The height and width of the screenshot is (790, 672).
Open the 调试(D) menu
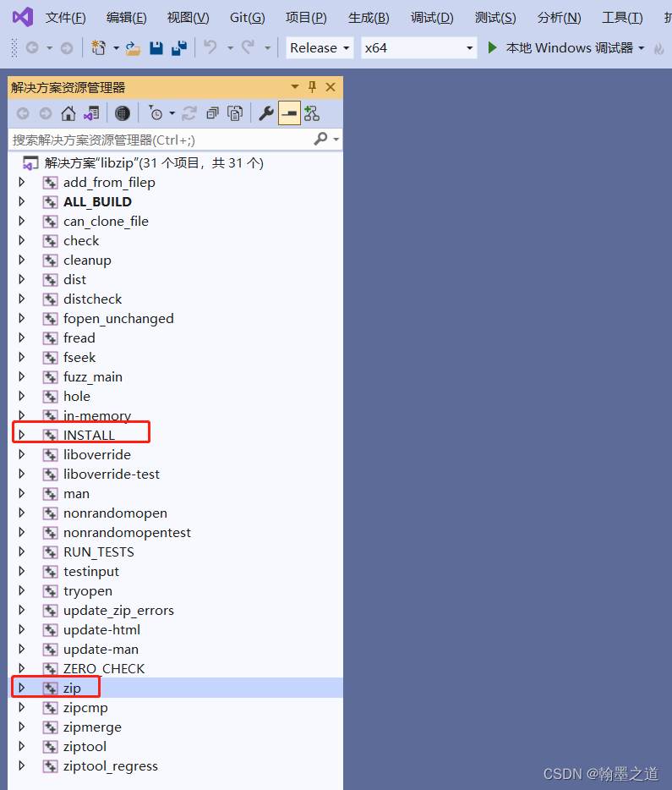point(432,18)
